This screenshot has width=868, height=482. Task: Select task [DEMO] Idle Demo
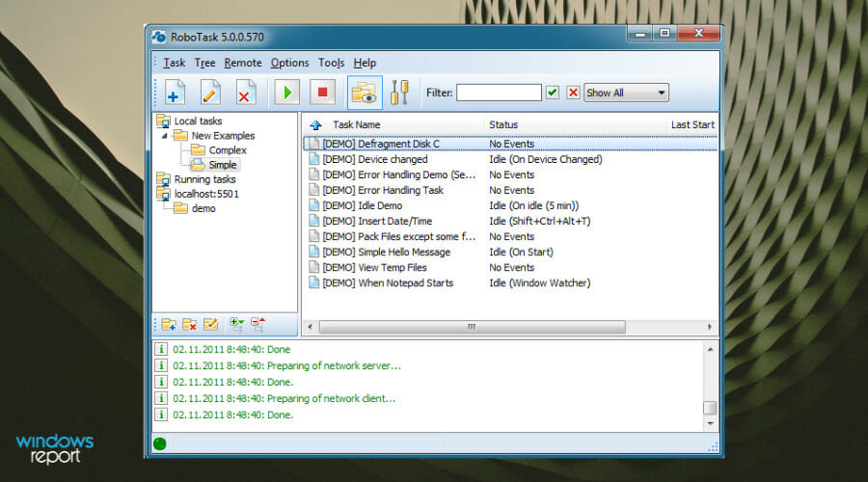point(362,206)
